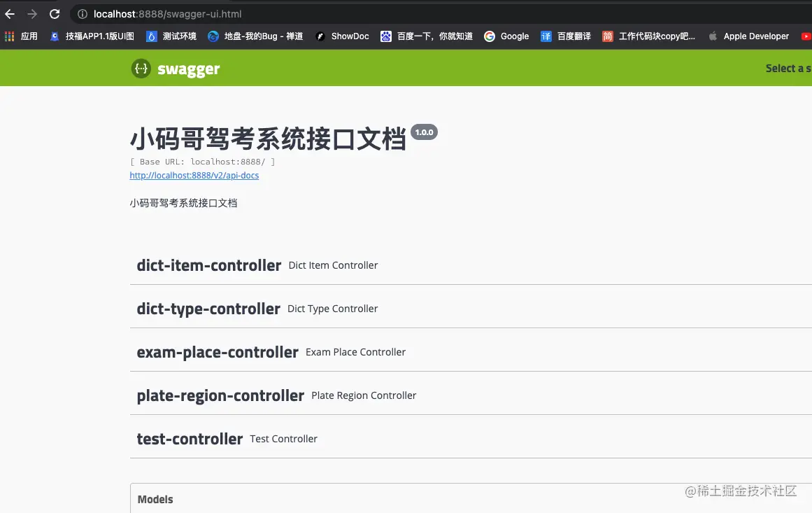812x513 pixels.
Task: Expand the Models section
Action: click(x=471, y=499)
